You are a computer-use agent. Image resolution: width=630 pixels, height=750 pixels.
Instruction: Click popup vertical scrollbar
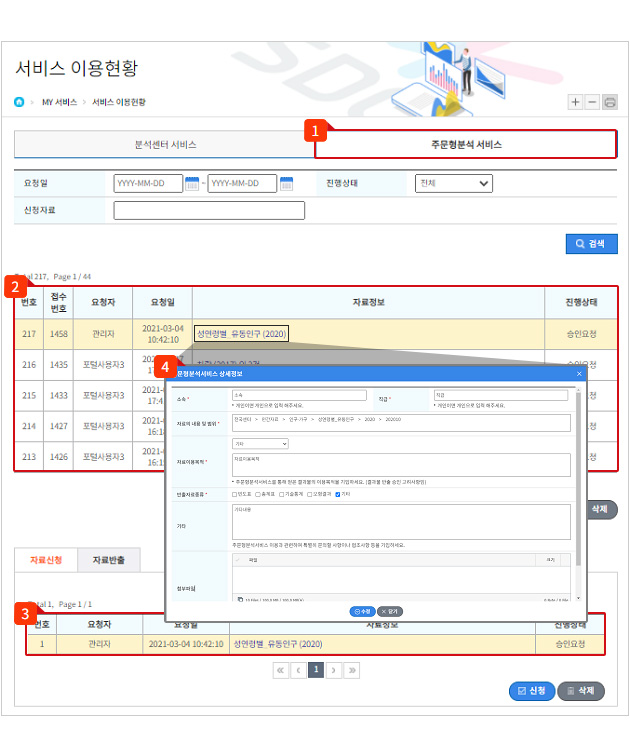(578, 478)
